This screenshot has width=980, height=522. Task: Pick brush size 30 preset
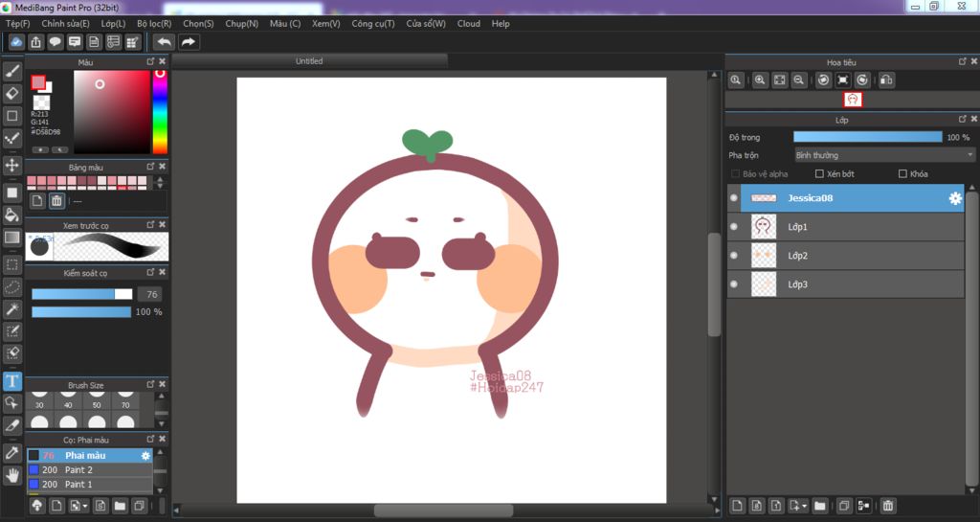(39, 399)
